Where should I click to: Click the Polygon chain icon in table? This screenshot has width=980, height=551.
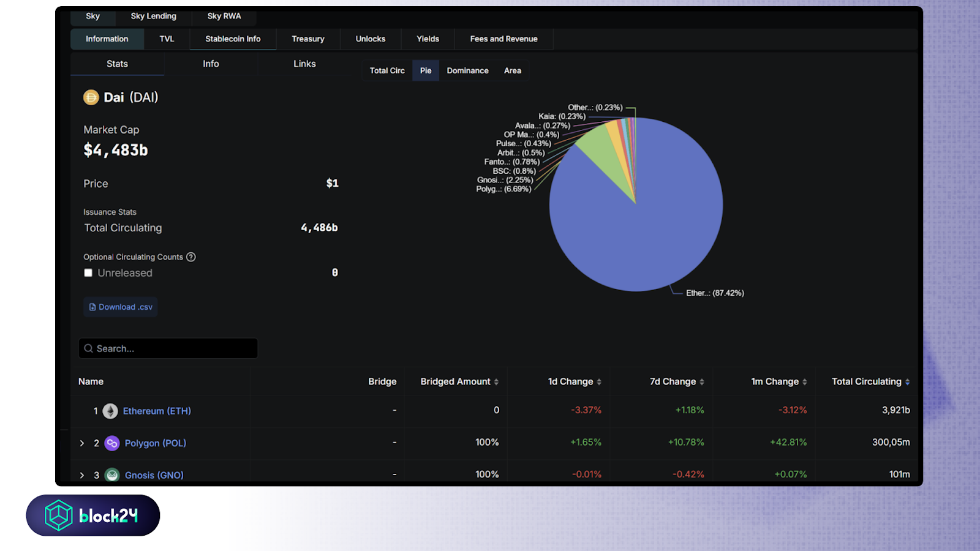[112, 443]
